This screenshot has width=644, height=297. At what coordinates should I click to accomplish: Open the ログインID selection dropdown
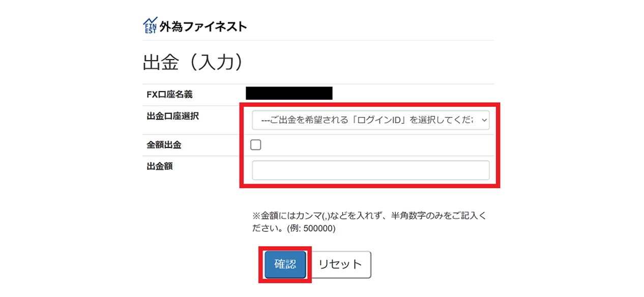pos(371,121)
